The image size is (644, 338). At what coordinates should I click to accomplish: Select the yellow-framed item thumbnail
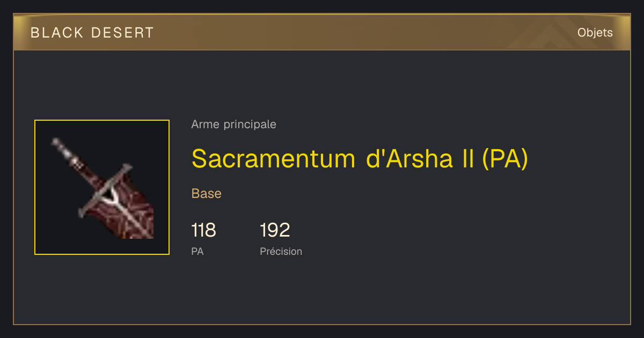tap(102, 187)
